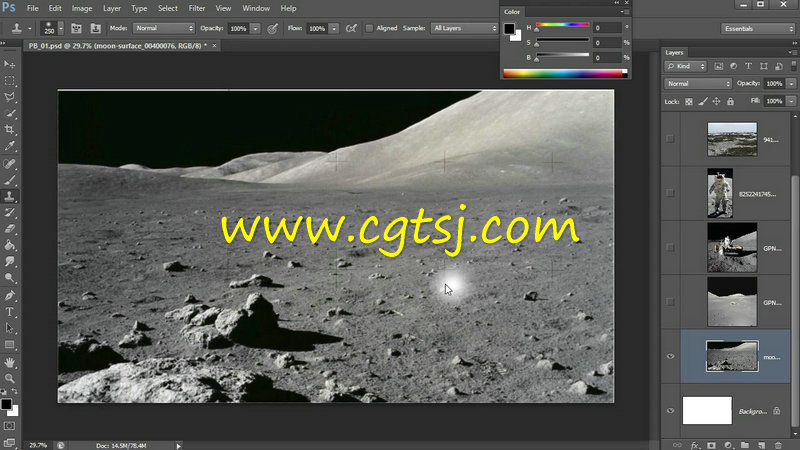Create a new layer

coord(761,445)
